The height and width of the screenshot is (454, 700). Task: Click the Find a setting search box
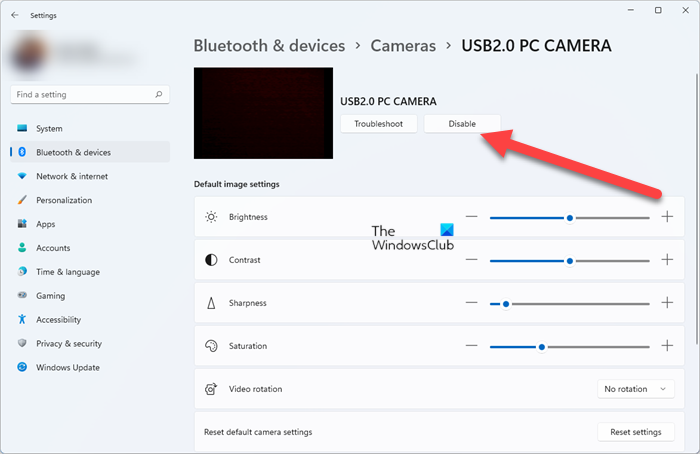tap(82, 95)
